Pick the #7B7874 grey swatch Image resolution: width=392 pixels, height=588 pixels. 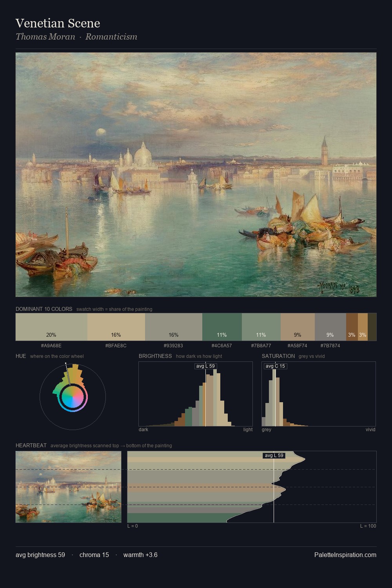tap(330, 327)
